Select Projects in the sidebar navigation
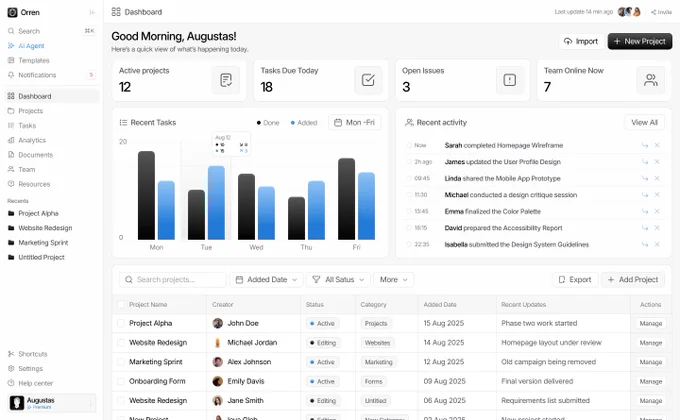Image resolution: width=680 pixels, height=420 pixels. (30, 111)
